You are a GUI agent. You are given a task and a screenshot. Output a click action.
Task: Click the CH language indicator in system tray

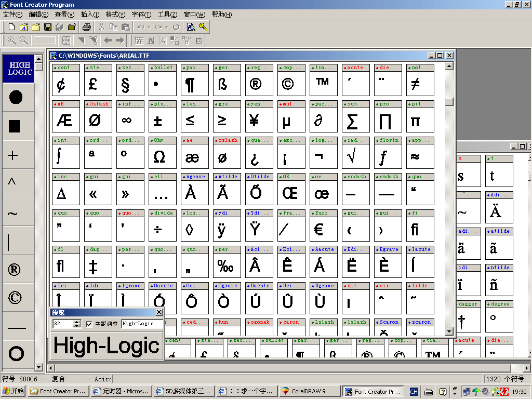414,392
